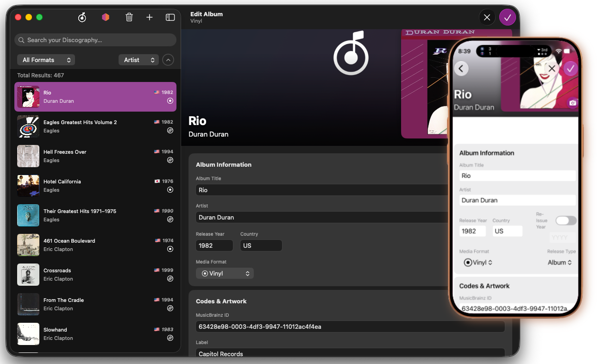Tap the X close icon on the phone screen
Viewport: 597px width, 364px height.
pyautogui.click(x=552, y=69)
